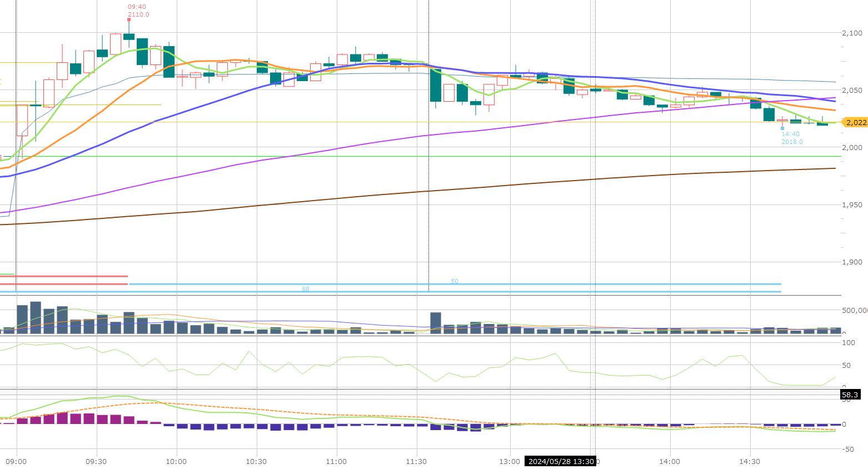Select 14:00 on the time axis
The image size is (868, 474).
coord(670,461)
